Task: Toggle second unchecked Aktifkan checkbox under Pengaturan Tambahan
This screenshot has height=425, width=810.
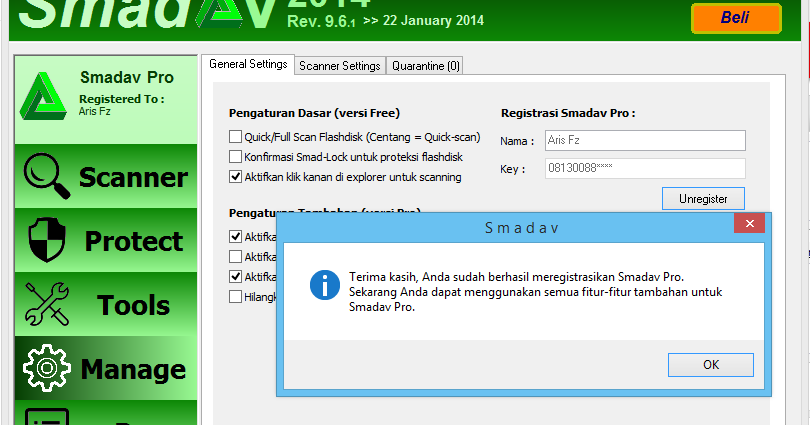Action: 236,257
